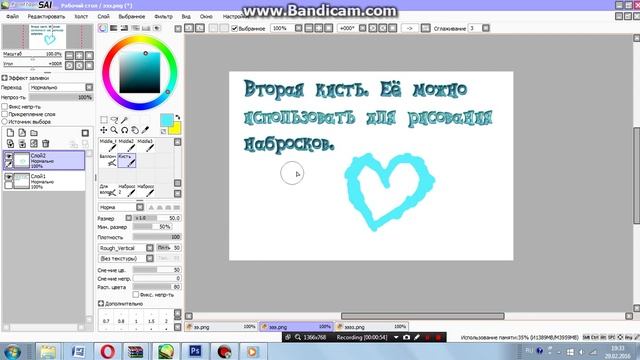Screen dimensions: 640x360
Task: Enable Фикс. непр-ть brush checkbox
Action: (x=136, y=294)
